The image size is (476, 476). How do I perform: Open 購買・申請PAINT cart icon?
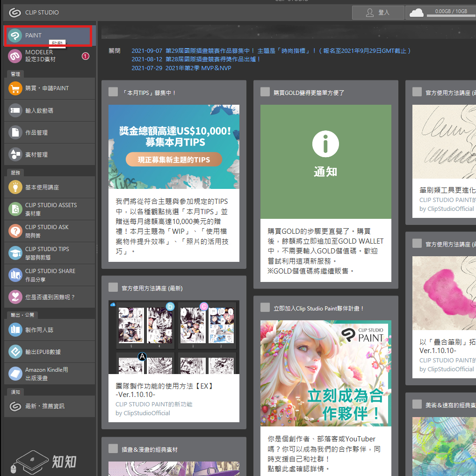(x=15, y=88)
